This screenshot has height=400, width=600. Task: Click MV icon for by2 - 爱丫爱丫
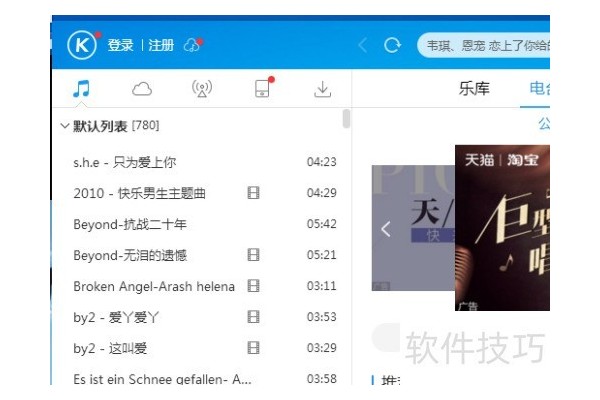click(253, 317)
